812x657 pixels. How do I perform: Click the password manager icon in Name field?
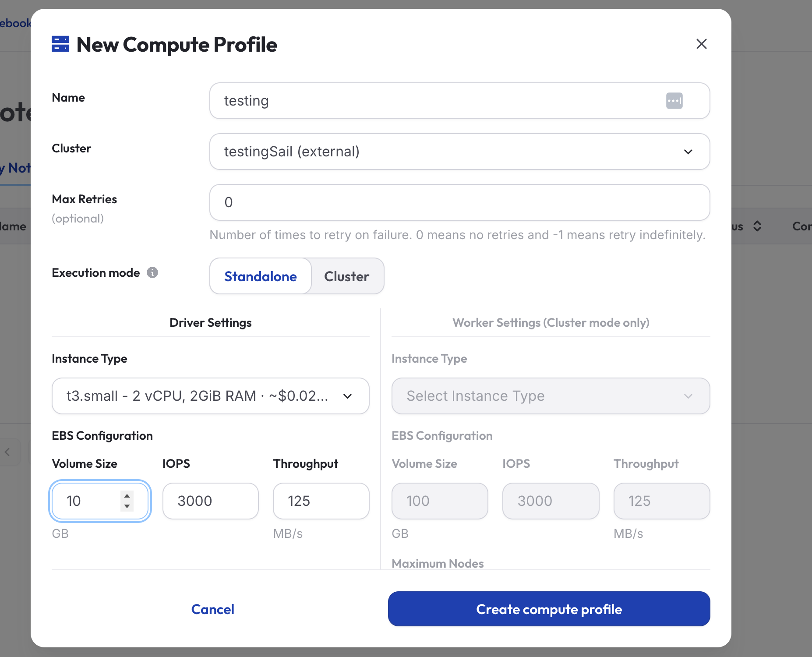point(674,101)
